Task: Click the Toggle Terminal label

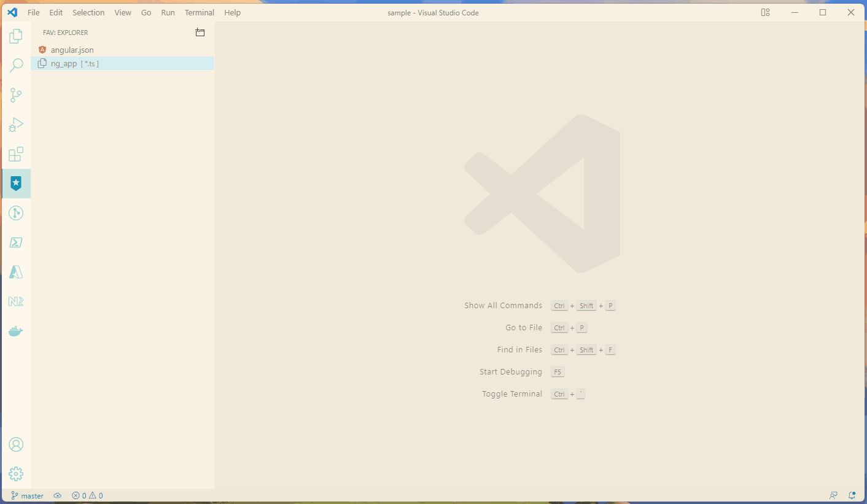Action: pyautogui.click(x=512, y=394)
